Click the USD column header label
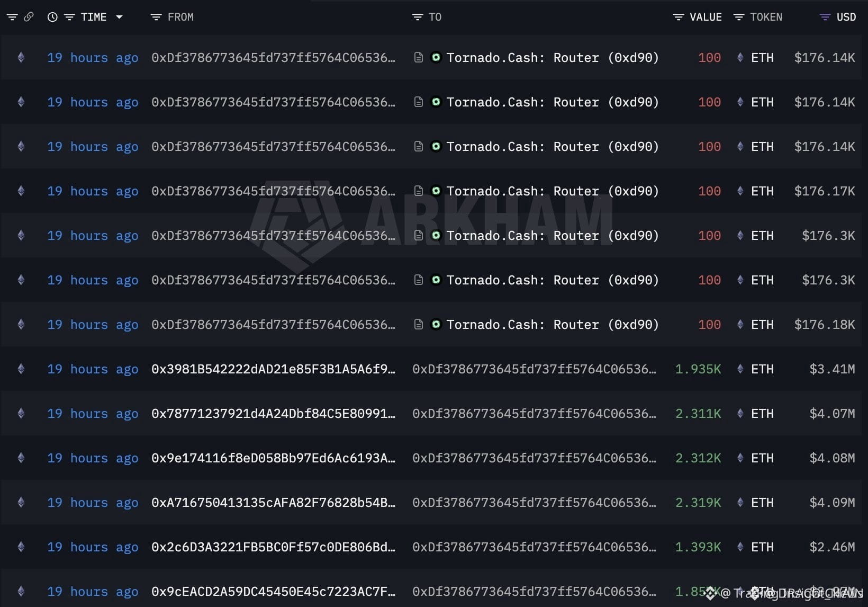This screenshot has width=868, height=607. [x=846, y=17]
